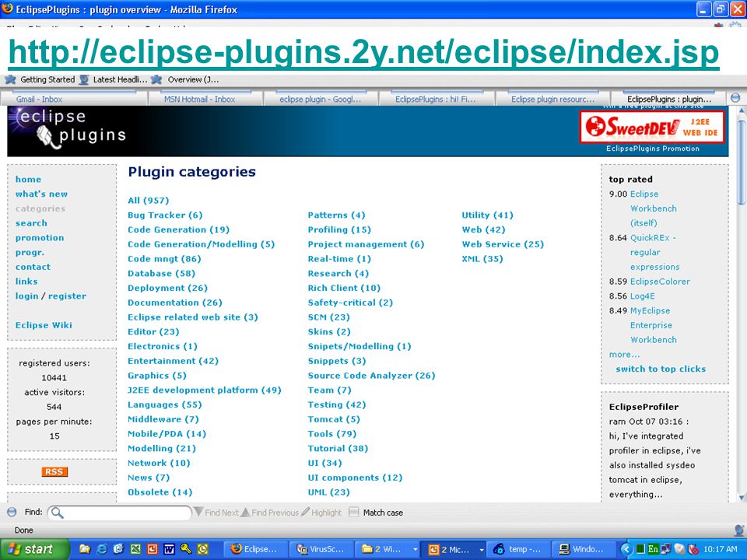The width and height of the screenshot is (747, 560).
Task: Click the more... link under top rated
Action: 624,355
